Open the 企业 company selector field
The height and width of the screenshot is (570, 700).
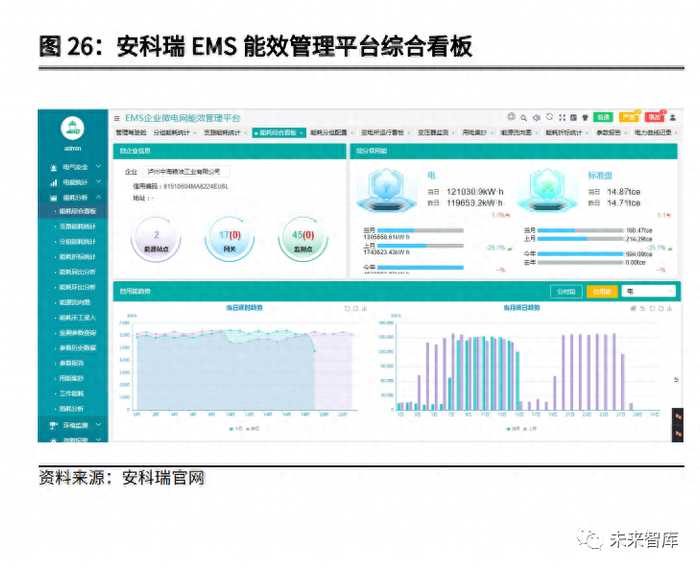click(186, 171)
